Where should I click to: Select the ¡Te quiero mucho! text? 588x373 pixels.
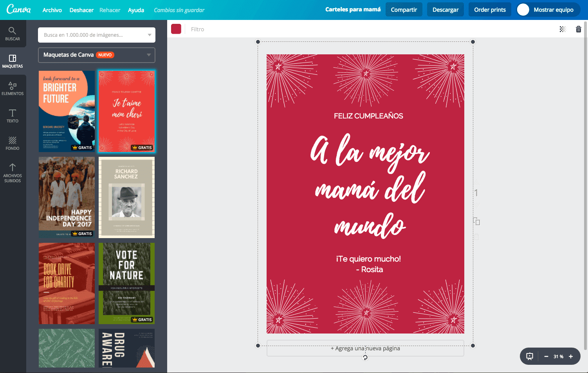(x=368, y=259)
